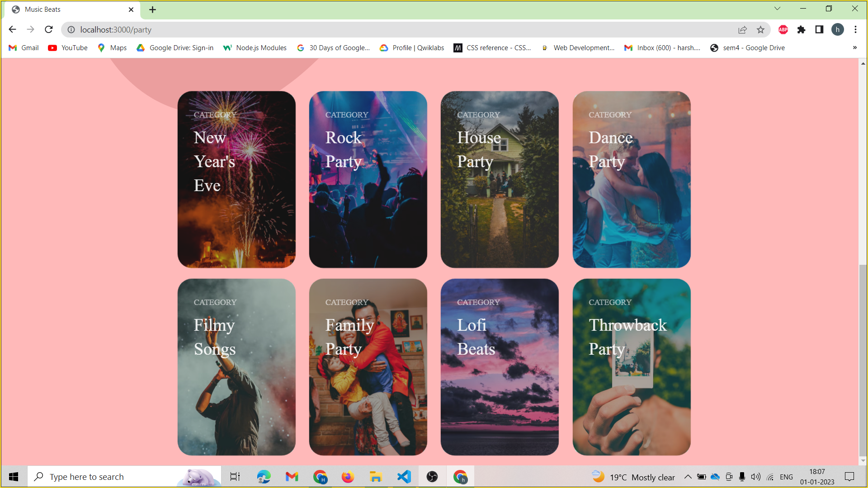Expand the hidden bookmarks chevron
This screenshot has width=868, height=488.
(854, 48)
